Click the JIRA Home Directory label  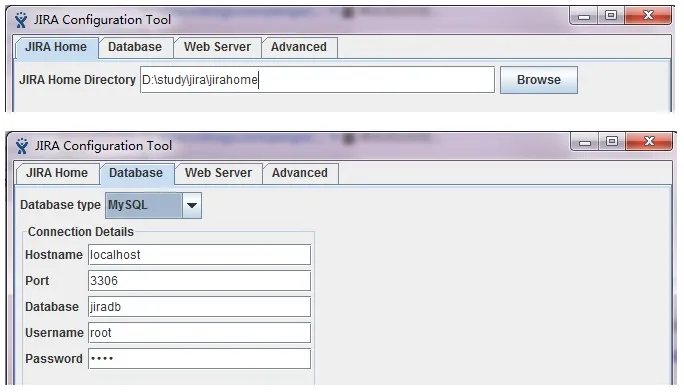77,80
